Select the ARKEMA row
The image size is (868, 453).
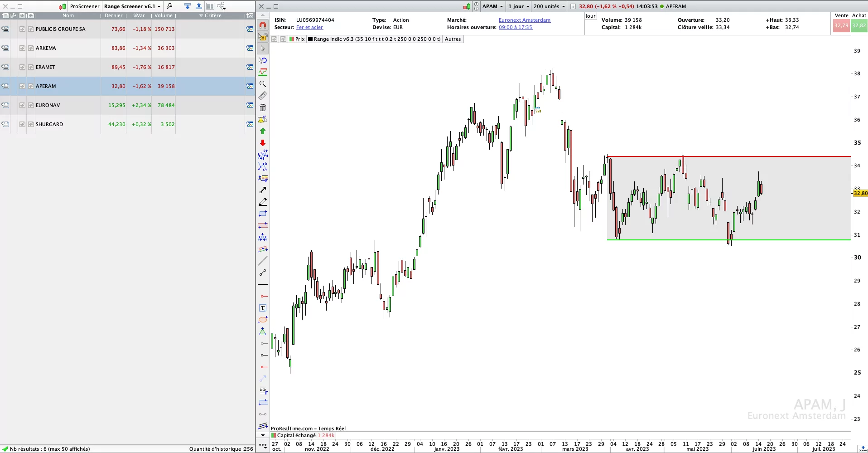point(127,48)
